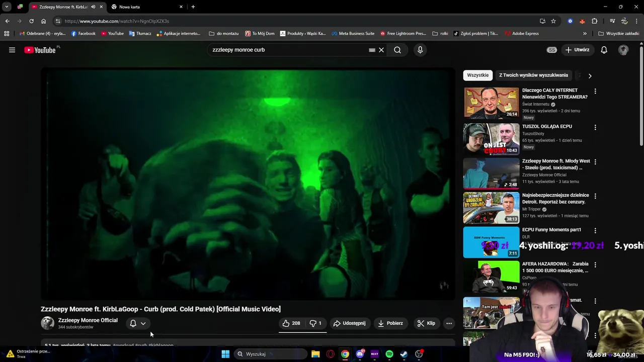
Task: Open File Explorer from taskbar
Action: tap(315, 354)
